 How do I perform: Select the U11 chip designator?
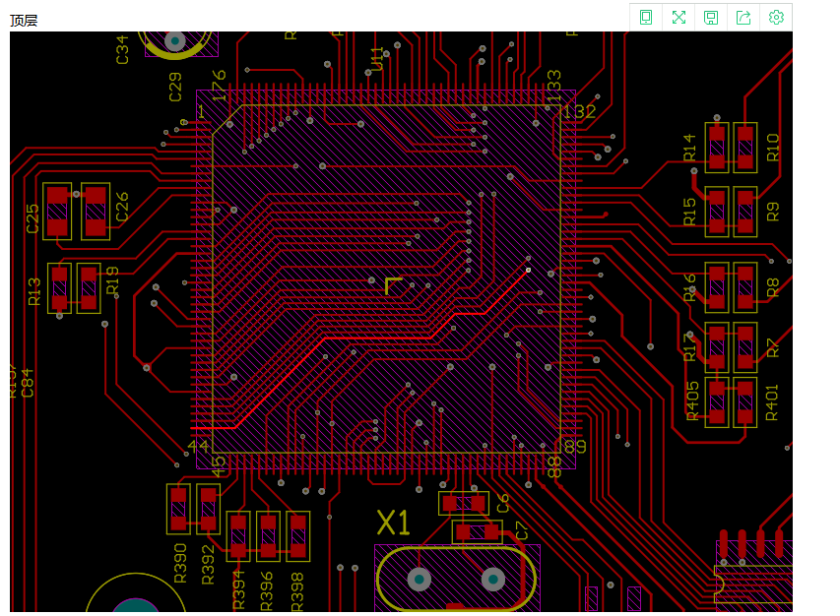coord(376,59)
